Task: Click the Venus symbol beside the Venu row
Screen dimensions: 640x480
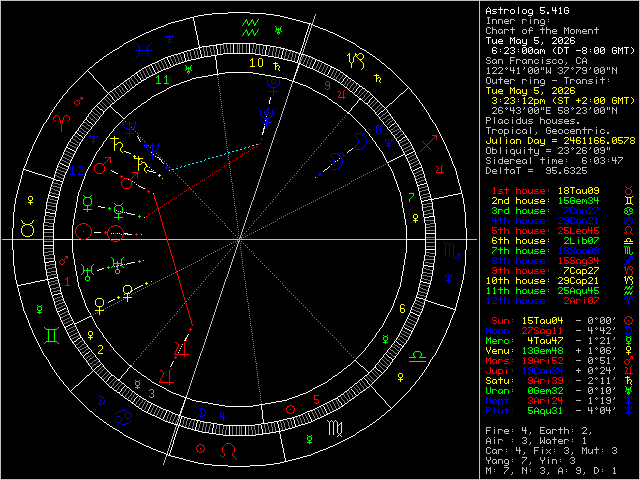Action: click(x=629, y=351)
